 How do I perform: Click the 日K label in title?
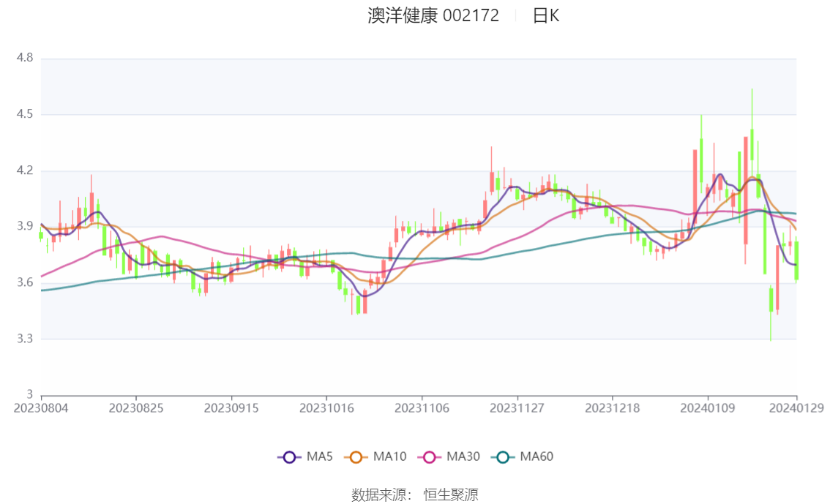[546, 15]
